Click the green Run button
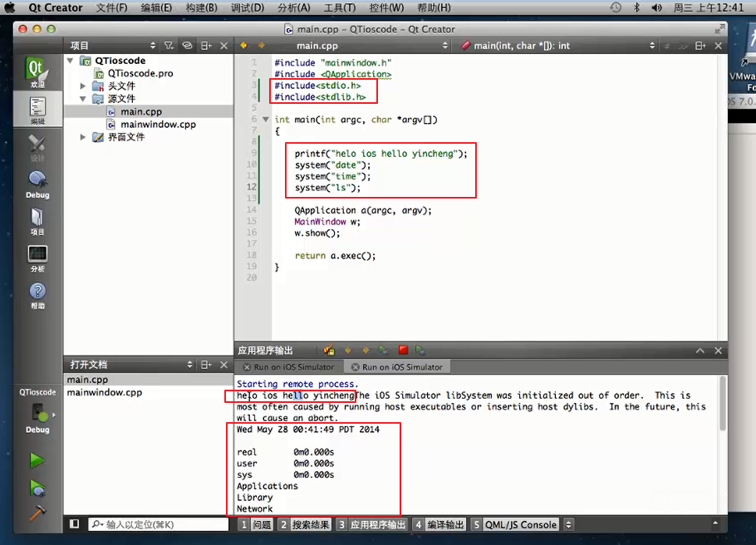 point(37,460)
